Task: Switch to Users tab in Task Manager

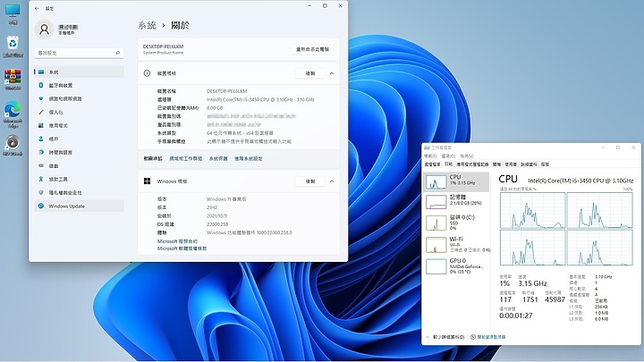Action: [511, 164]
